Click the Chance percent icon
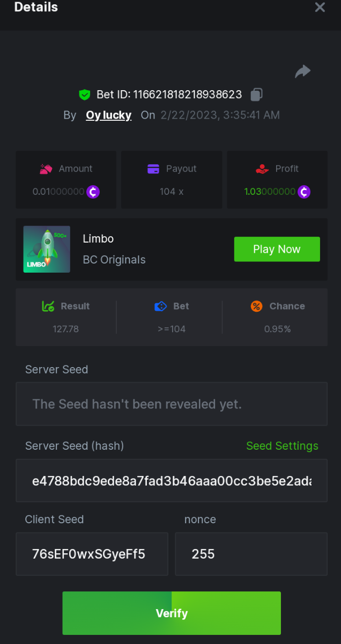 257,306
